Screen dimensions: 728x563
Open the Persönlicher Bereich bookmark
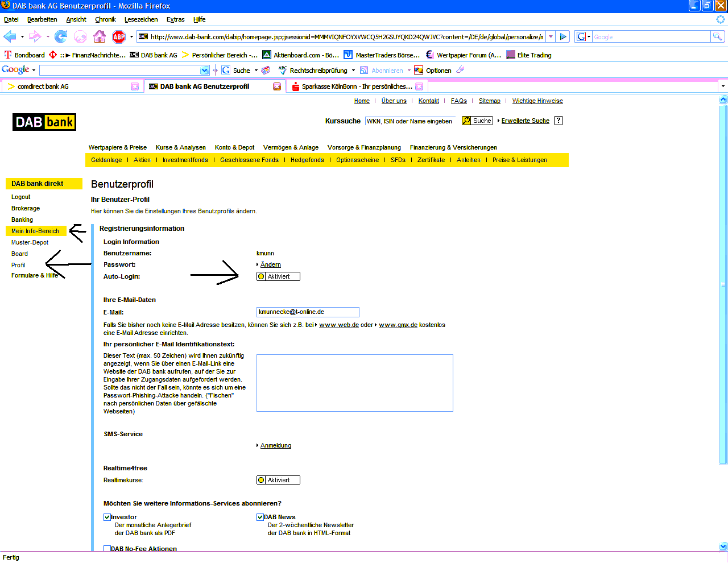[x=220, y=55]
